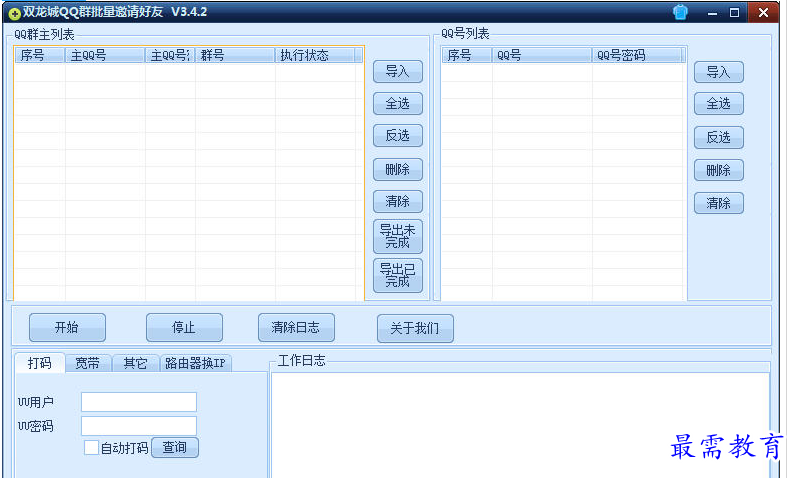The image size is (792, 478).
Task: Stop the task with 停止 button
Action: (x=184, y=327)
